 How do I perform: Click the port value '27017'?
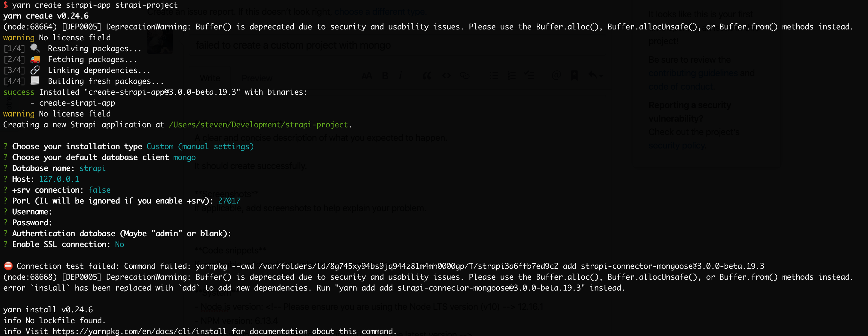[229, 201]
